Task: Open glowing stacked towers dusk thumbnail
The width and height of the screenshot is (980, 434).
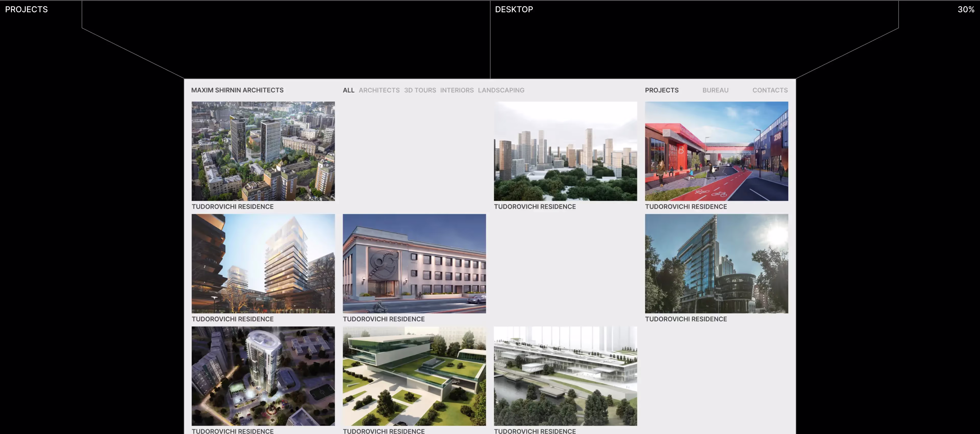Action: pyautogui.click(x=263, y=263)
